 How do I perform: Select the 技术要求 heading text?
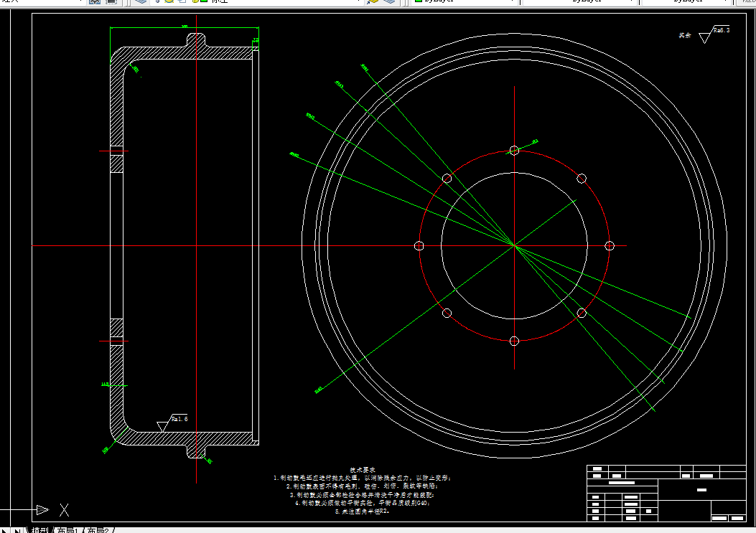tap(363, 469)
